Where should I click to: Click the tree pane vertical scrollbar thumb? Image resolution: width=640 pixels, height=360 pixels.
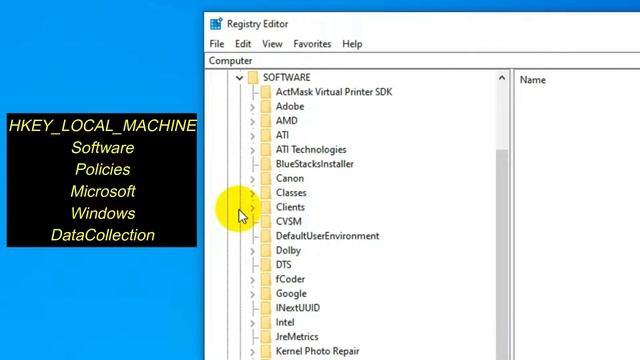coord(502,255)
